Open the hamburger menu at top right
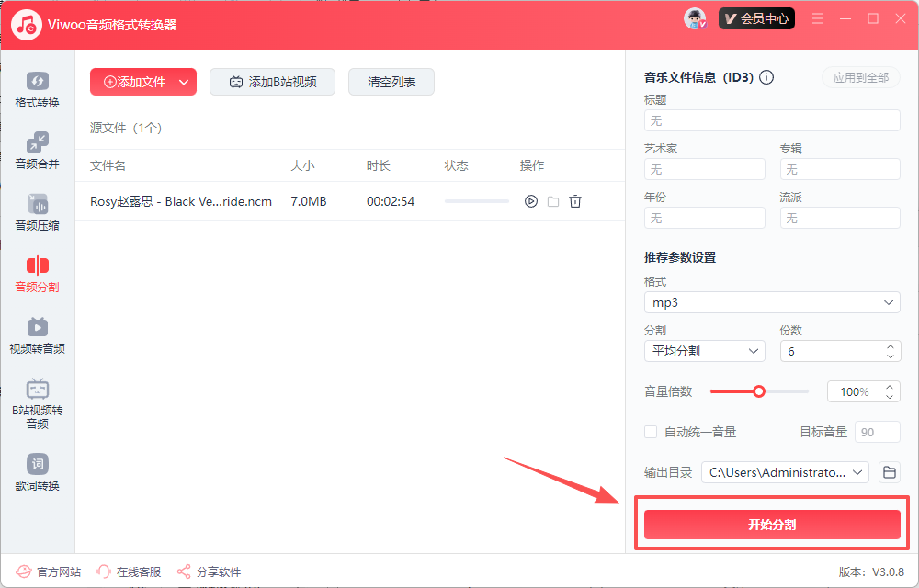919x588 pixels. [x=817, y=17]
